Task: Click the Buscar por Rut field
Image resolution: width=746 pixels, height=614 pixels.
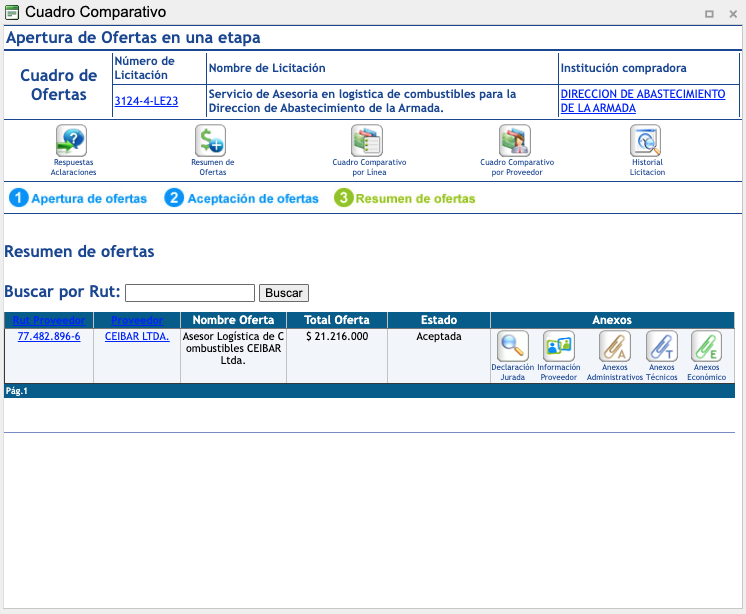Action: coord(190,293)
